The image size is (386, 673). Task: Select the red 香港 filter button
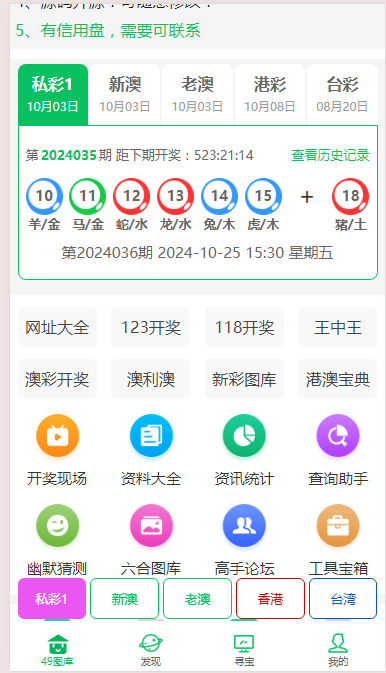click(271, 598)
